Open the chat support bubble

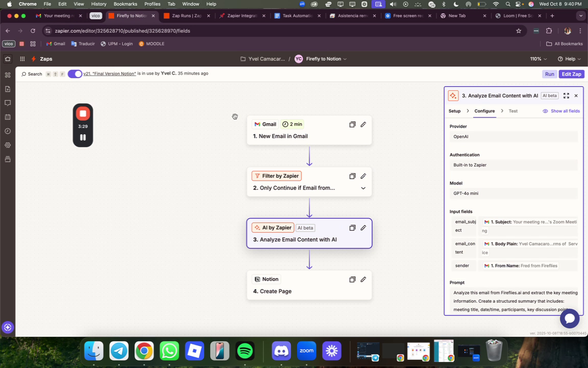click(x=570, y=318)
